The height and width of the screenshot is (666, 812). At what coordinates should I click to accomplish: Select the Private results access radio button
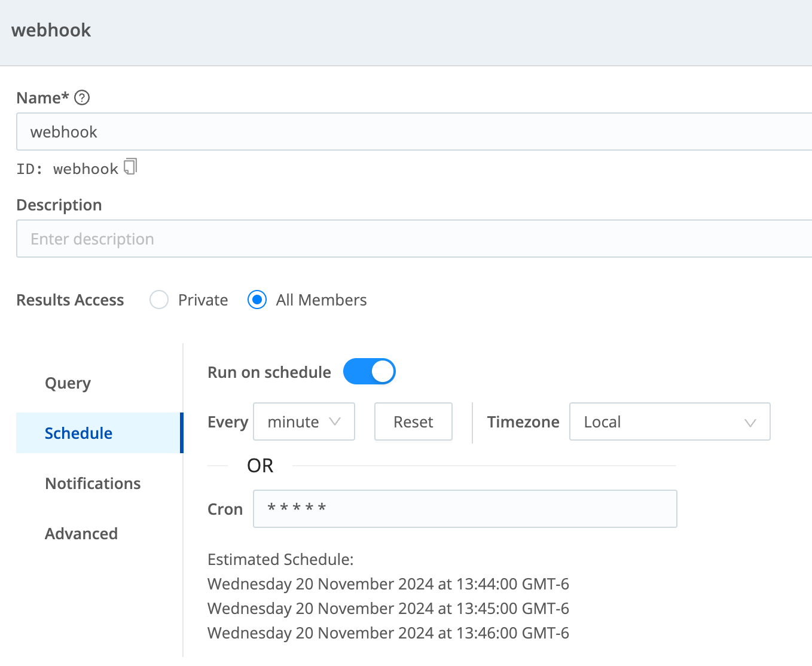159,300
